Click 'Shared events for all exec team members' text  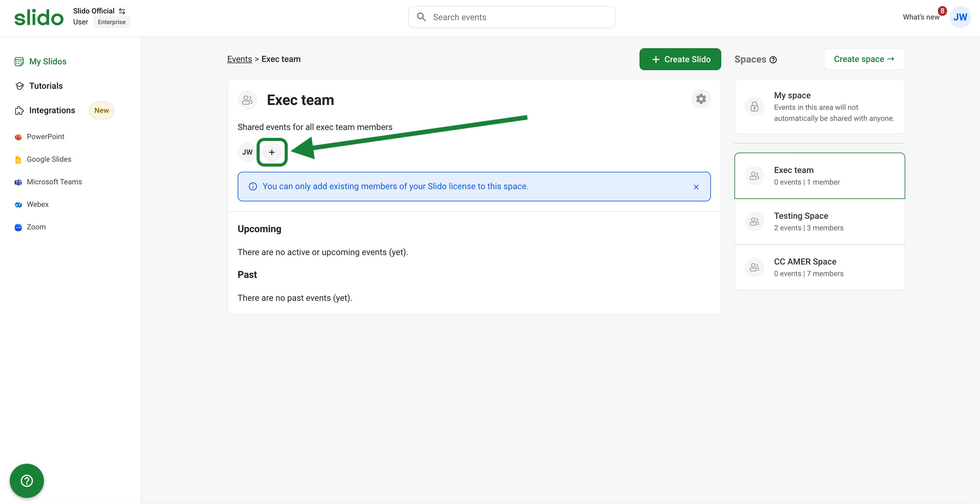pos(315,127)
